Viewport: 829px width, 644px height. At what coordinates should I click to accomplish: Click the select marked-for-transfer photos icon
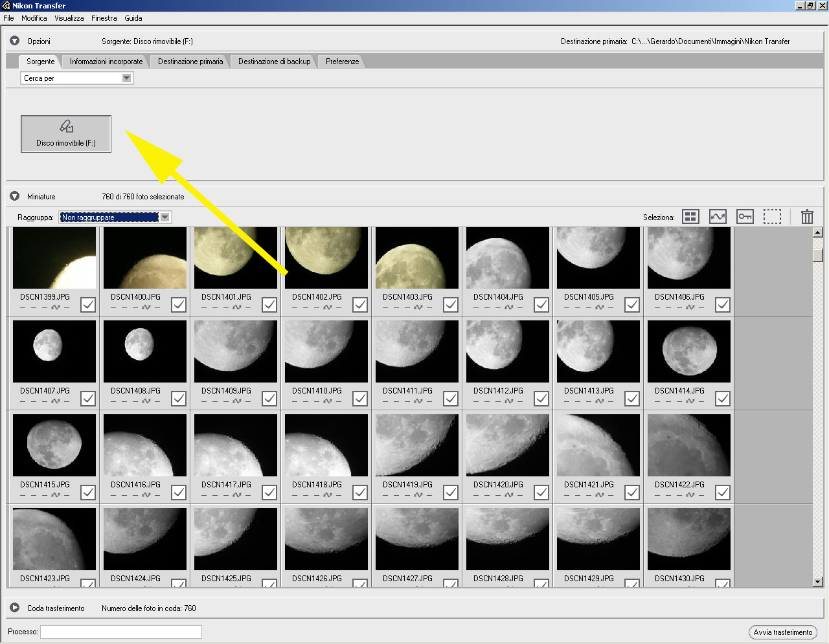pyautogui.click(x=718, y=217)
